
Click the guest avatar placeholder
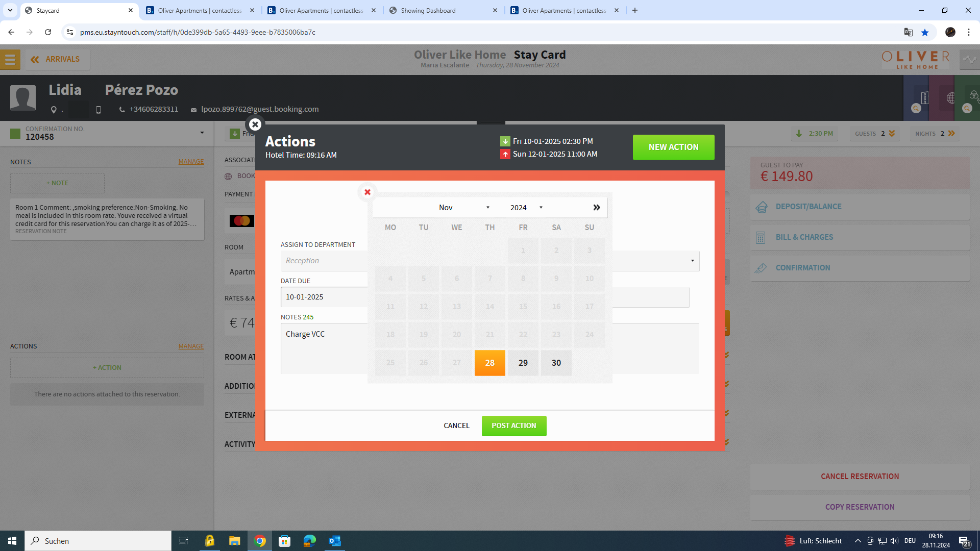click(x=23, y=97)
